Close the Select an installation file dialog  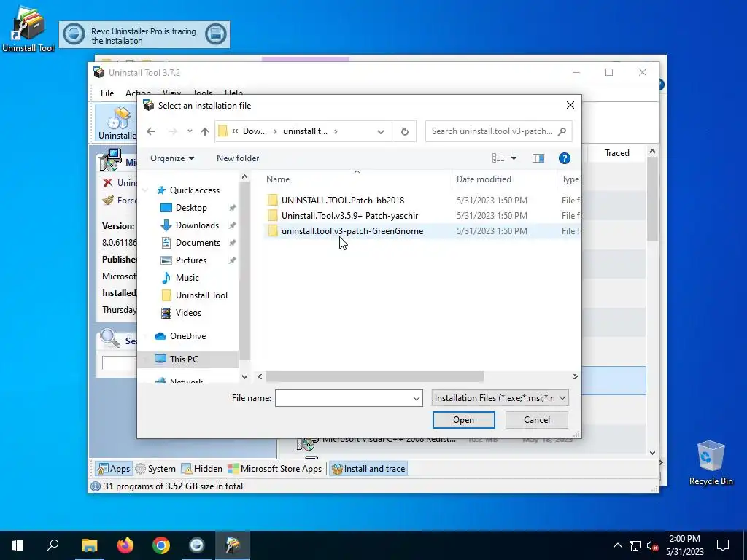pos(570,105)
